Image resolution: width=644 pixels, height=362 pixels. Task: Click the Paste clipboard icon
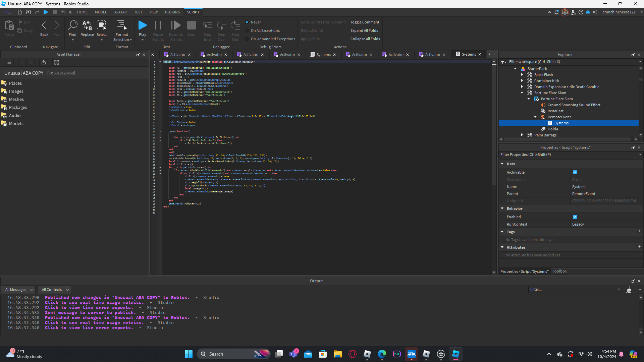coord(9,25)
